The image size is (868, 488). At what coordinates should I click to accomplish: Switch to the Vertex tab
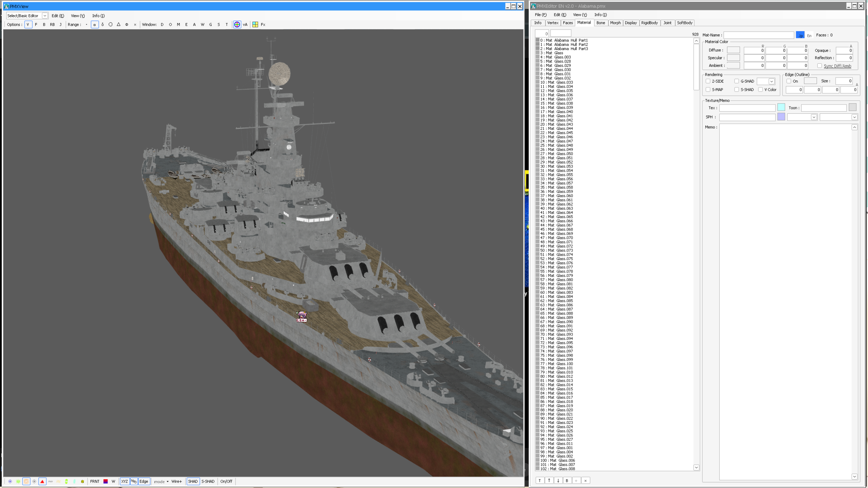pos(553,23)
